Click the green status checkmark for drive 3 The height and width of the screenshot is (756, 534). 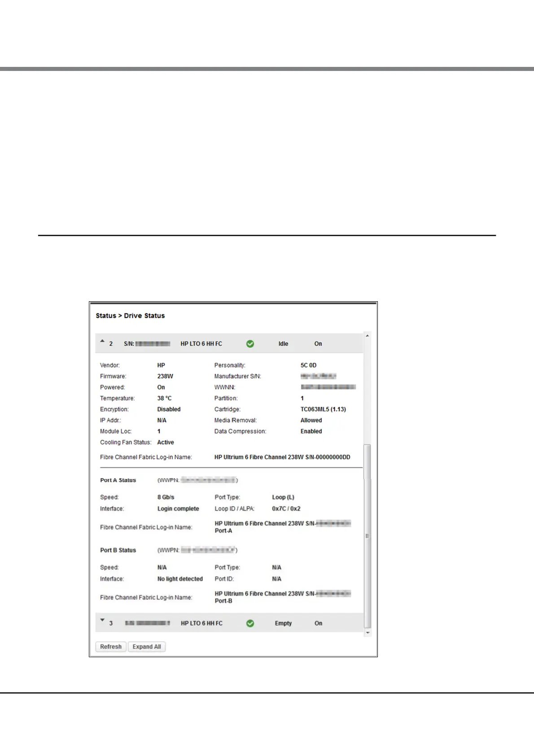point(250,623)
